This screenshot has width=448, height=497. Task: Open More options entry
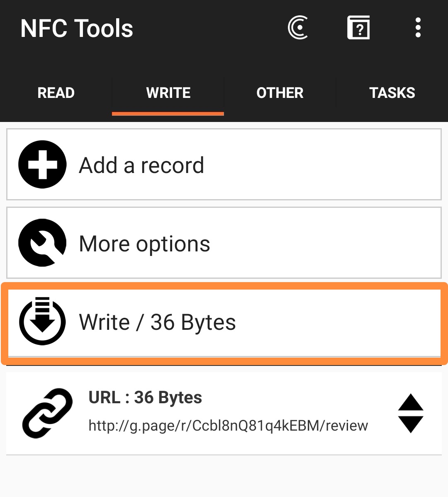tap(224, 243)
